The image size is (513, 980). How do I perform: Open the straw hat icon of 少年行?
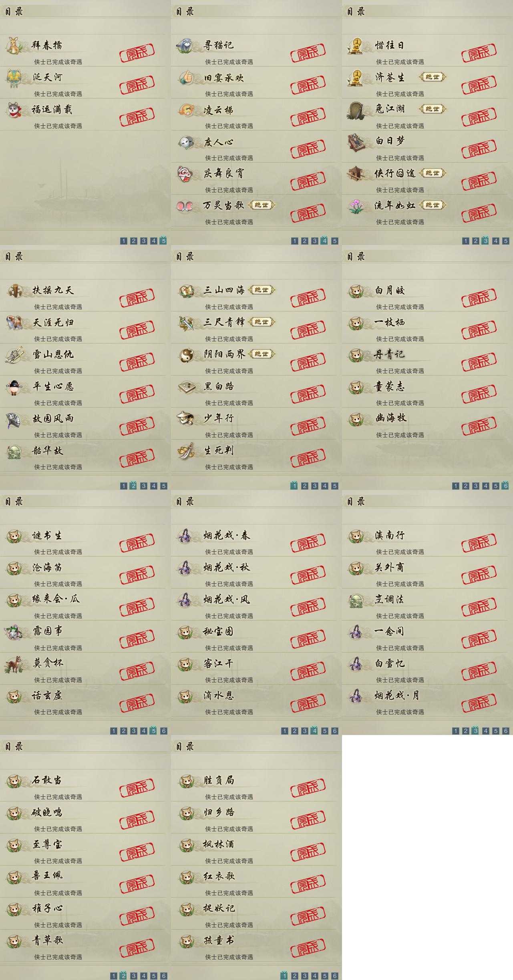click(x=185, y=418)
